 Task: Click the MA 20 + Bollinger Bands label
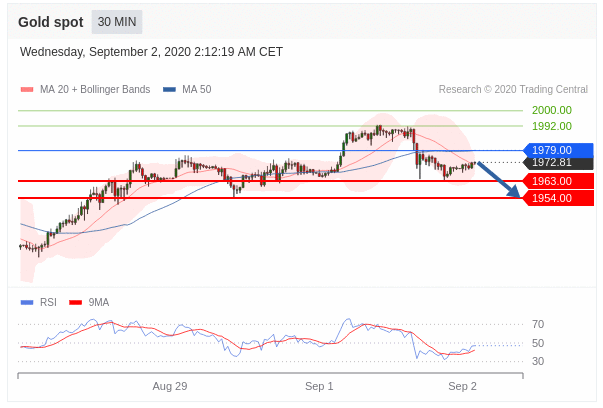(x=95, y=90)
